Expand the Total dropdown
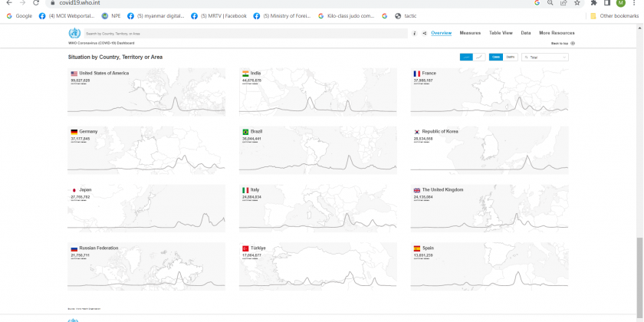This screenshot has width=644, height=322. pos(545,57)
